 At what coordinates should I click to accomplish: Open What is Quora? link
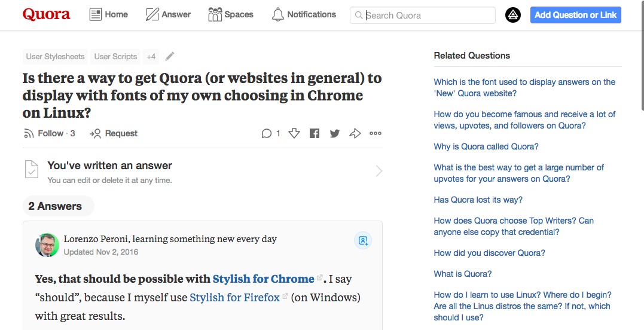coord(462,274)
